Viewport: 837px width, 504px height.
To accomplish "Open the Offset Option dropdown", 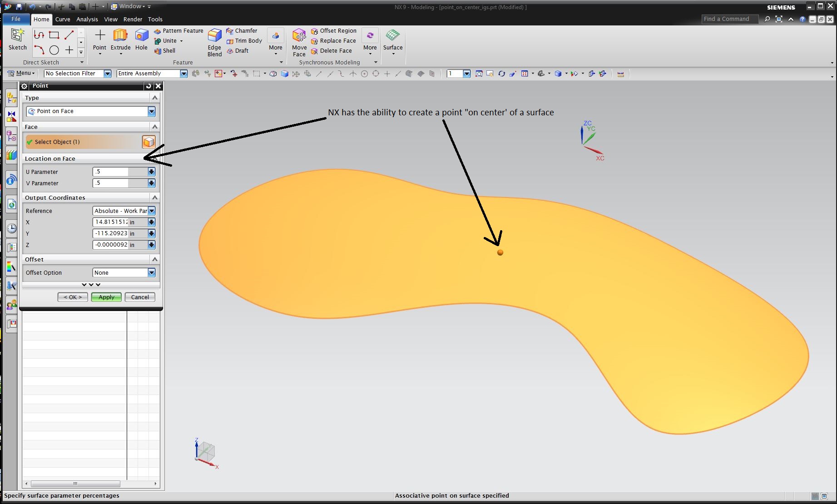I will 151,273.
